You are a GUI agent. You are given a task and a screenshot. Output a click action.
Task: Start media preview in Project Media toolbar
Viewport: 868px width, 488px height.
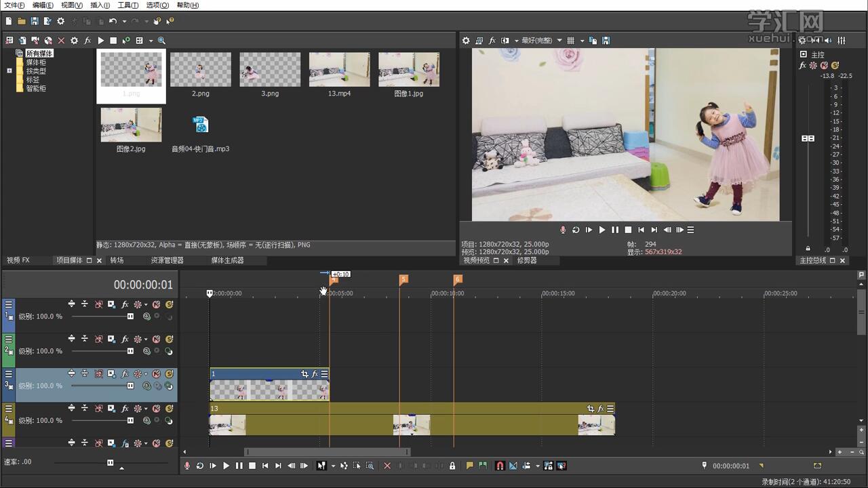tap(100, 41)
